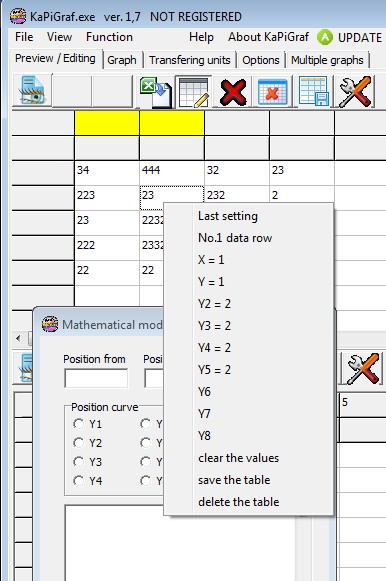386x581 pixels.
Task: Choose 'save the table' menu entry
Action: click(x=234, y=480)
